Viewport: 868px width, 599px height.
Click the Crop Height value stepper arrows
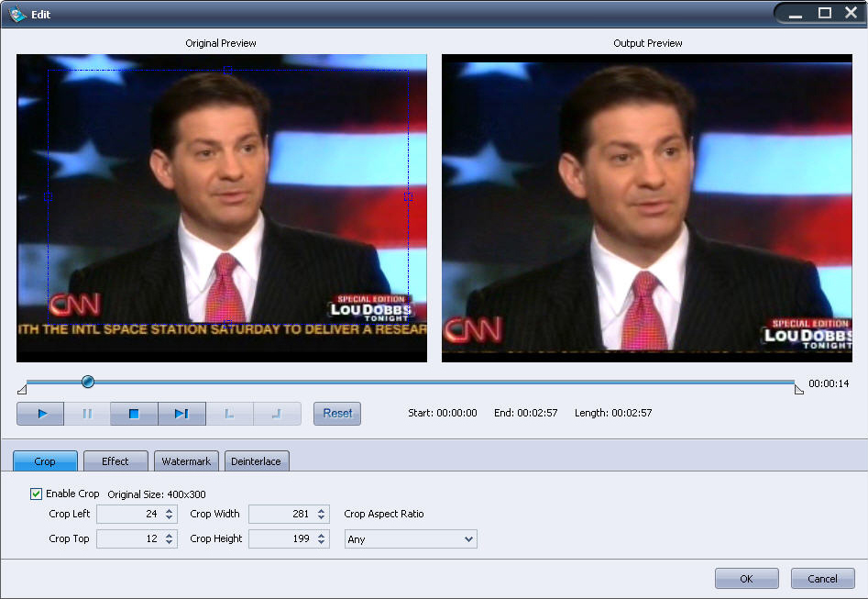(x=322, y=539)
